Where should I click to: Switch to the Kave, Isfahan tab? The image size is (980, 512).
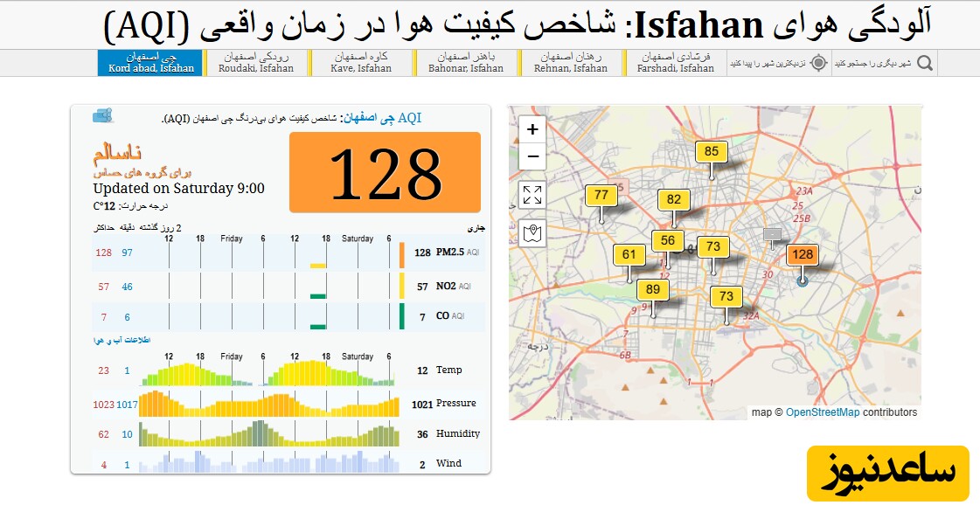pos(361,63)
